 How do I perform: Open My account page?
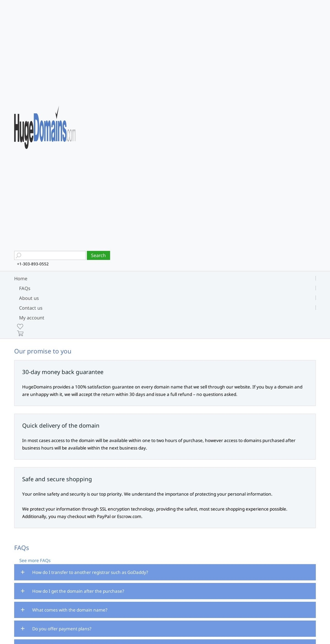(32, 318)
